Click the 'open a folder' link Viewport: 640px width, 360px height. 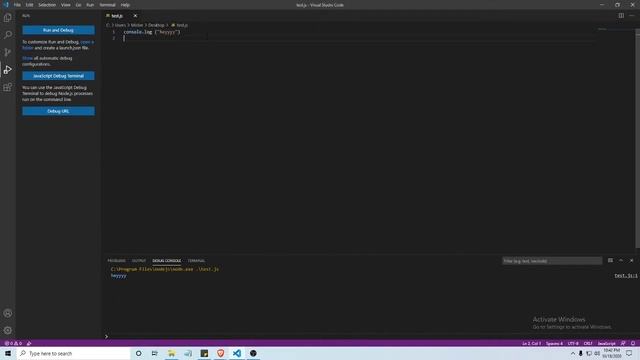(x=87, y=42)
